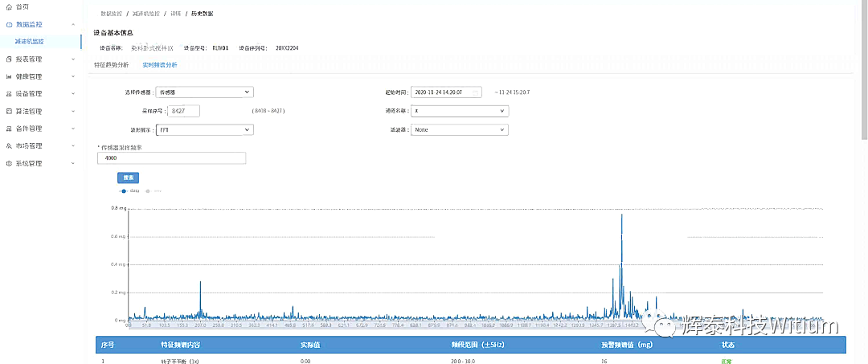Open the calendar icon in 起始时间 field
Screen dimensions: 868x364
tap(475, 92)
